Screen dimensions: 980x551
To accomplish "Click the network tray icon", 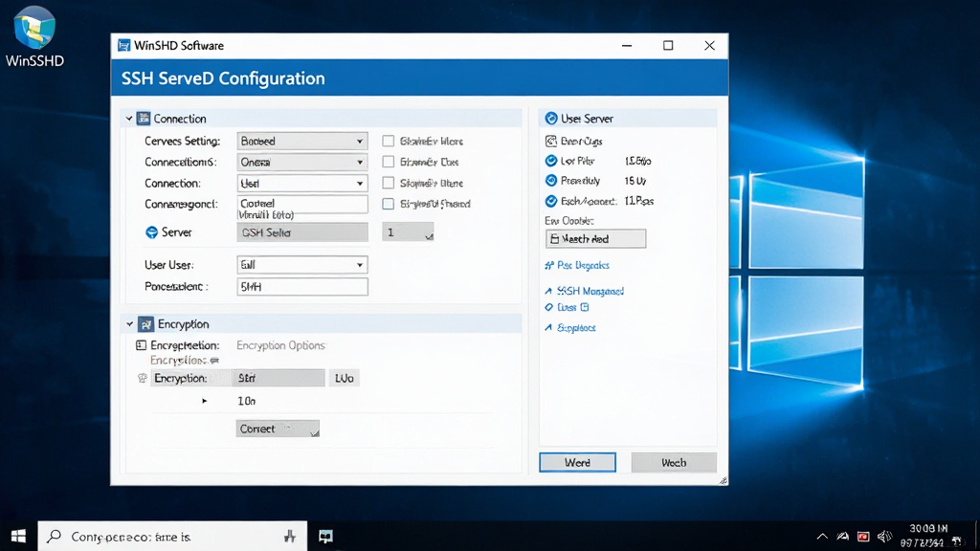I will pos(842,537).
